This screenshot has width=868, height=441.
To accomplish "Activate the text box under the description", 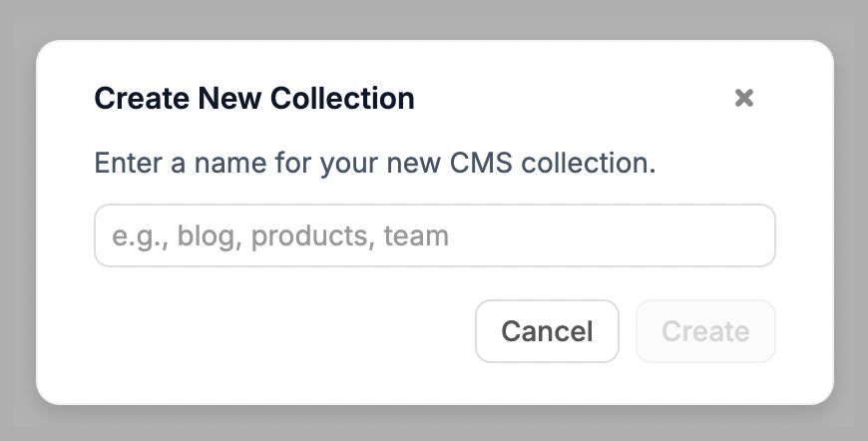I will coord(434,236).
